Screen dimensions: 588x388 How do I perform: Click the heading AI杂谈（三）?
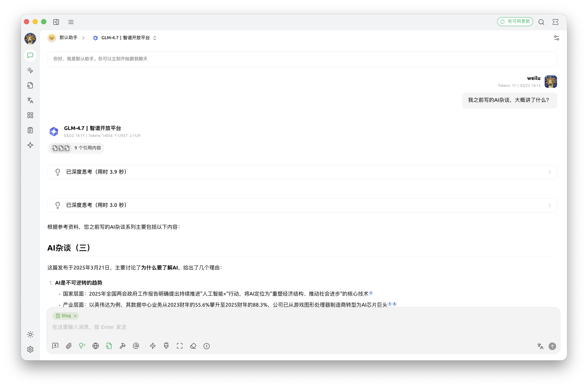coord(69,248)
